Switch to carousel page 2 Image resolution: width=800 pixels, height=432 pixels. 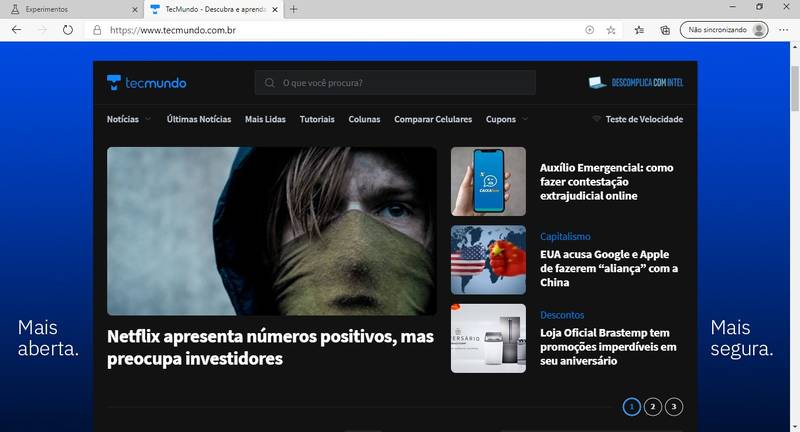coord(653,406)
